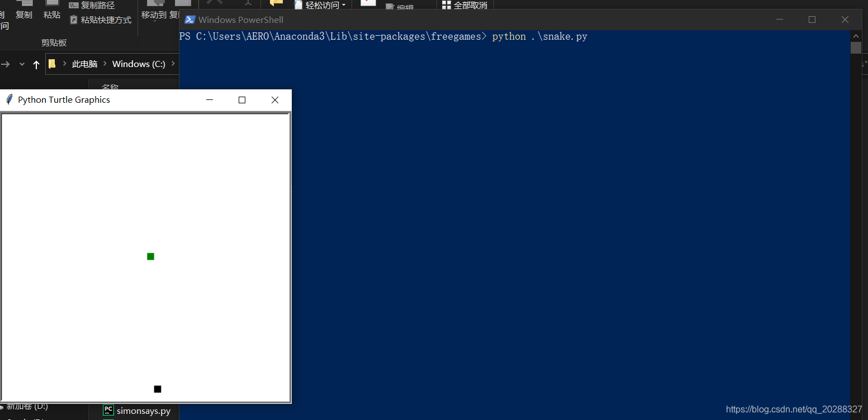
Task: Click 粘贴快捷方式 in the Explorer ribbon
Action: click(x=101, y=20)
